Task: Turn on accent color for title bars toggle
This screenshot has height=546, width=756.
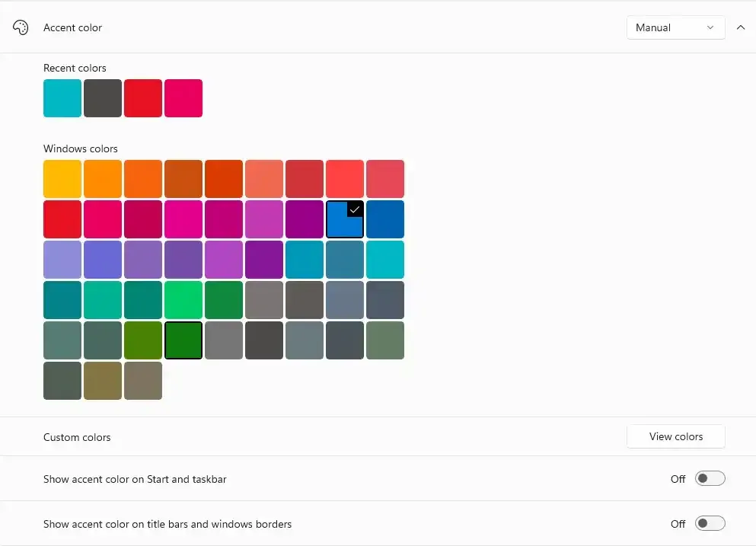Action: click(710, 524)
